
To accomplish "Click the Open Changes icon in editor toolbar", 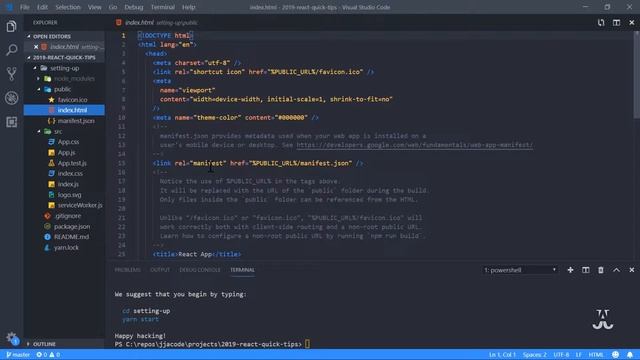I will coord(601,22).
